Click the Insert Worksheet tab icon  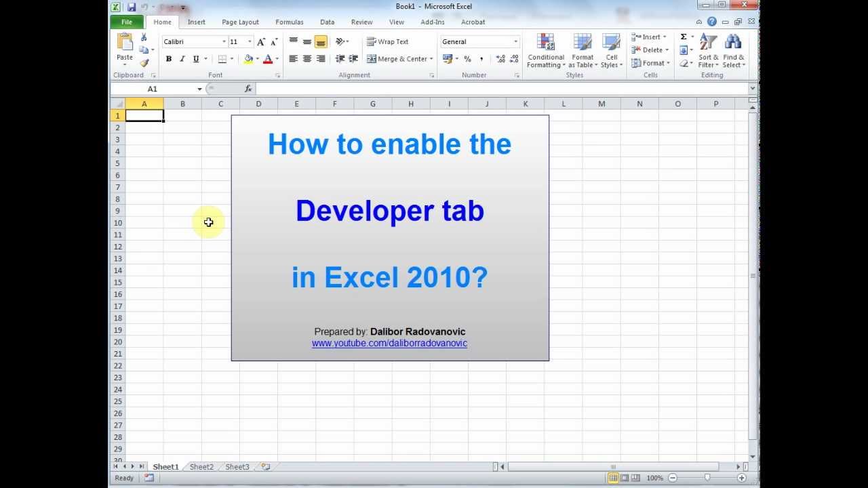click(266, 467)
